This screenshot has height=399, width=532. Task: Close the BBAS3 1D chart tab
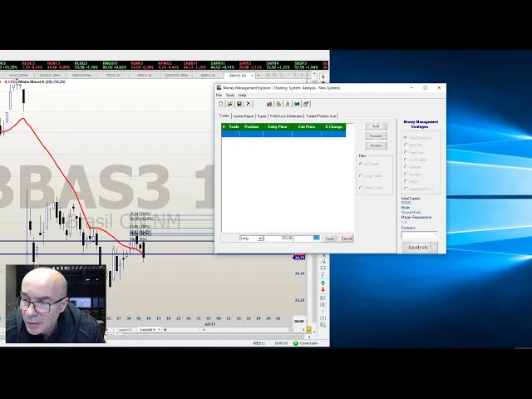pos(252,76)
